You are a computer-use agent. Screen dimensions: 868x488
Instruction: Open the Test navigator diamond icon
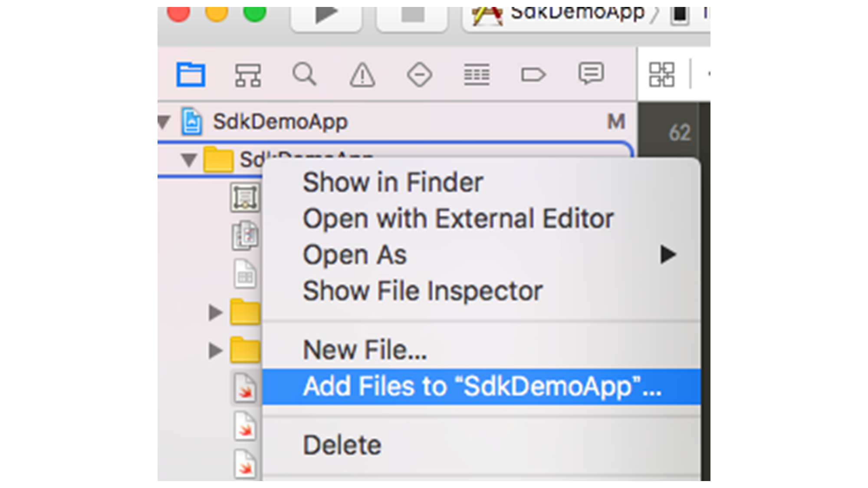tap(419, 75)
